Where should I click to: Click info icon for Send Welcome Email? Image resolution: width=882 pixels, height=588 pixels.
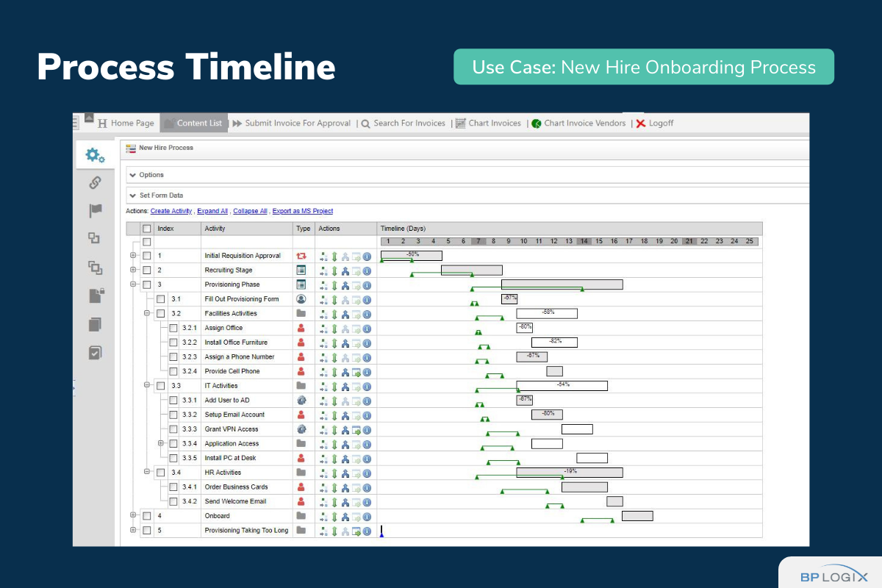point(367,502)
